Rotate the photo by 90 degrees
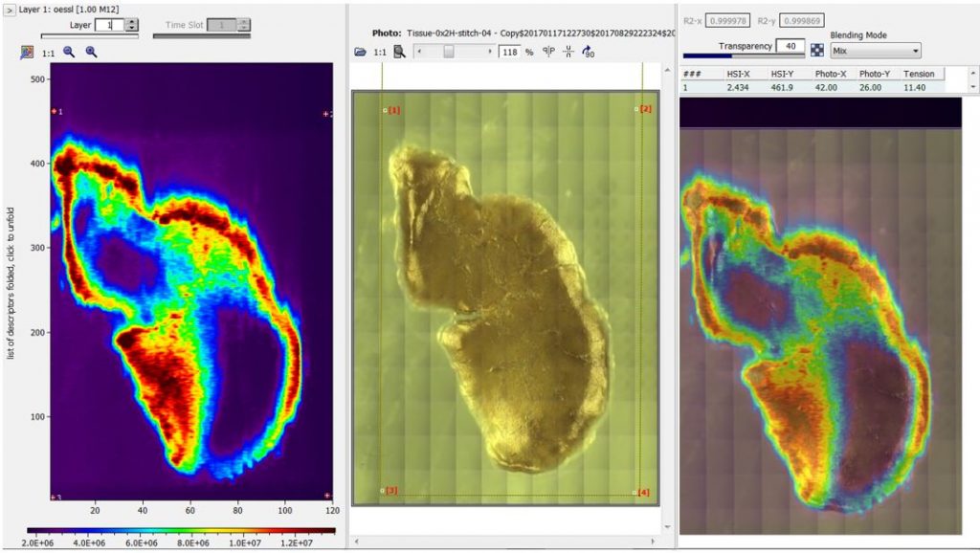The height and width of the screenshot is (553, 980). (587, 52)
